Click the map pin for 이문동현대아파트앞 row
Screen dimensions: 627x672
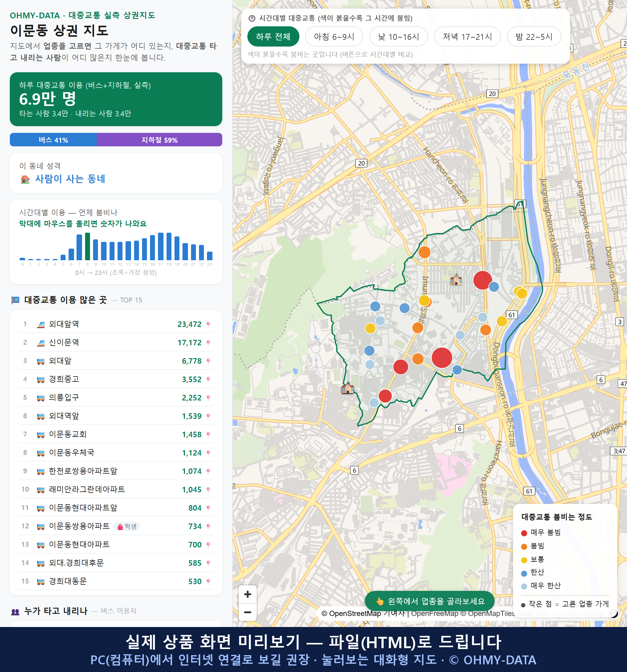tap(208, 508)
